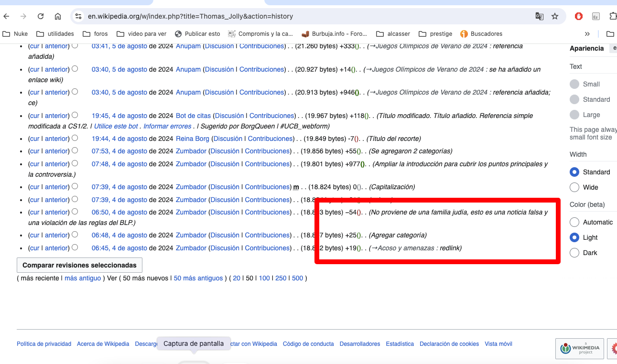Open the translate page icon in address bar
Image resolution: width=617 pixels, height=364 pixels.
pyautogui.click(x=539, y=16)
